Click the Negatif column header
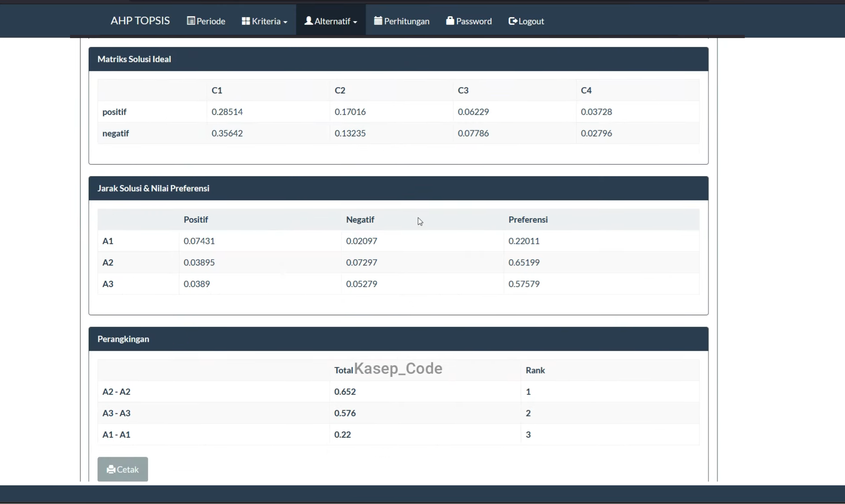The image size is (845, 504). pos(360,219)
